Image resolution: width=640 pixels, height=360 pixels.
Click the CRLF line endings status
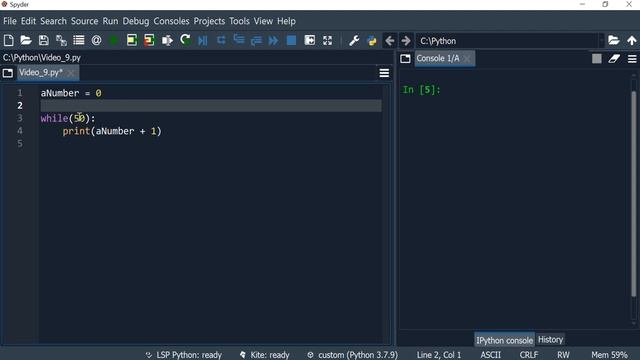tap(529, 355)
